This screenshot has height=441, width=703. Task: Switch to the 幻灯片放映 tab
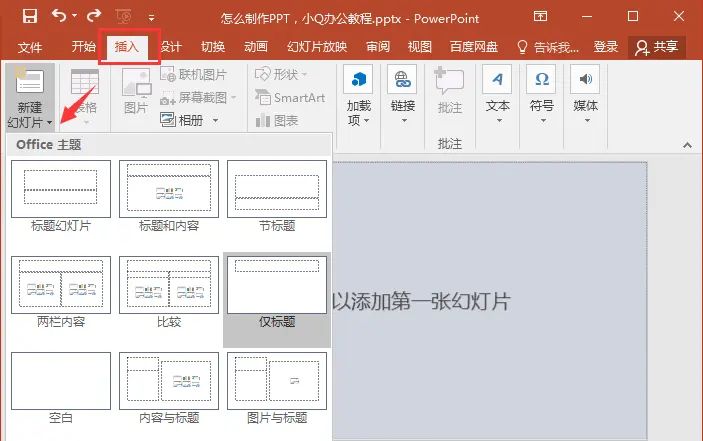(317, 47)
